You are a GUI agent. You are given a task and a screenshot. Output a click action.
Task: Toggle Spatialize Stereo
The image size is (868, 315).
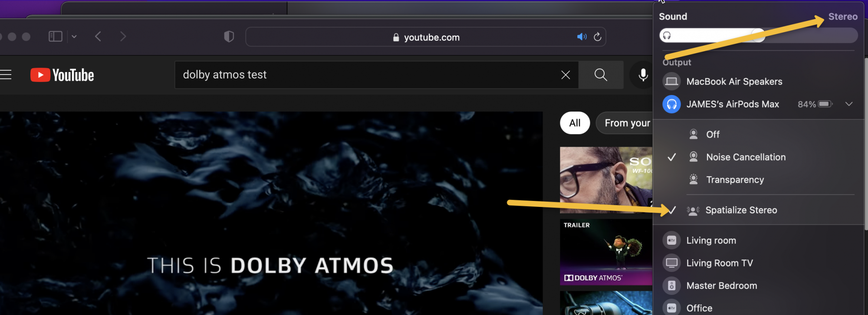pos(759,210)
